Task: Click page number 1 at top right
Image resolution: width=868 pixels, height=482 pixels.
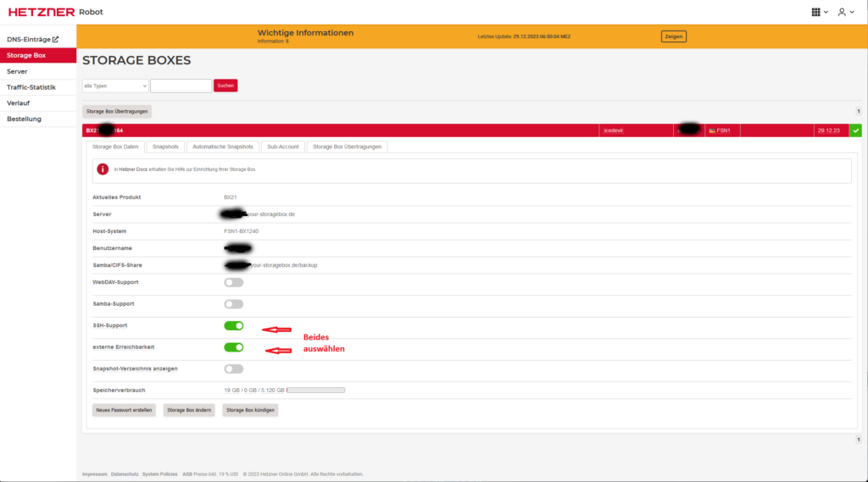Action: click(x=859, y=111)
